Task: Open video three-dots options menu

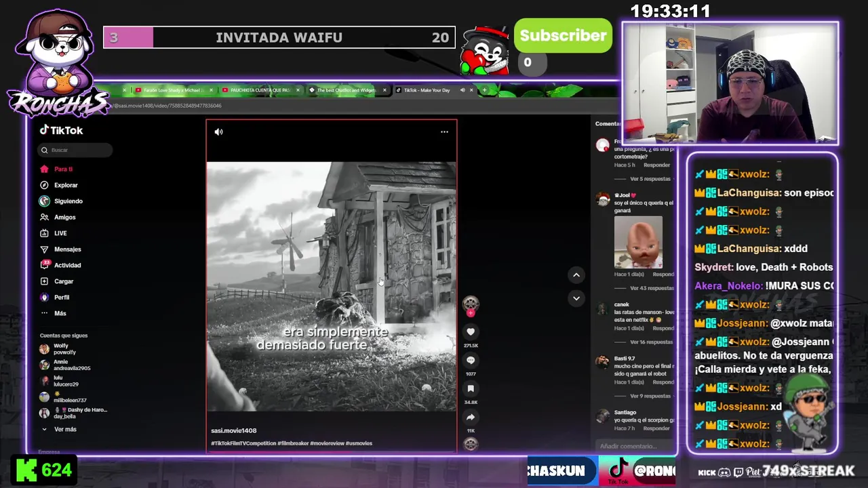Action: pyautogui.click(x=444, y=132)
